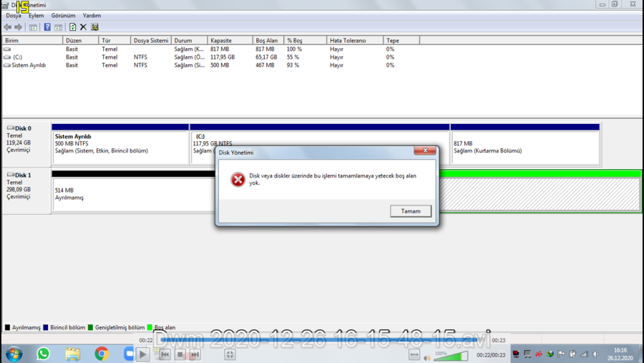Sort by Hata Toleransı column header
644x363 pixels.
355,40
